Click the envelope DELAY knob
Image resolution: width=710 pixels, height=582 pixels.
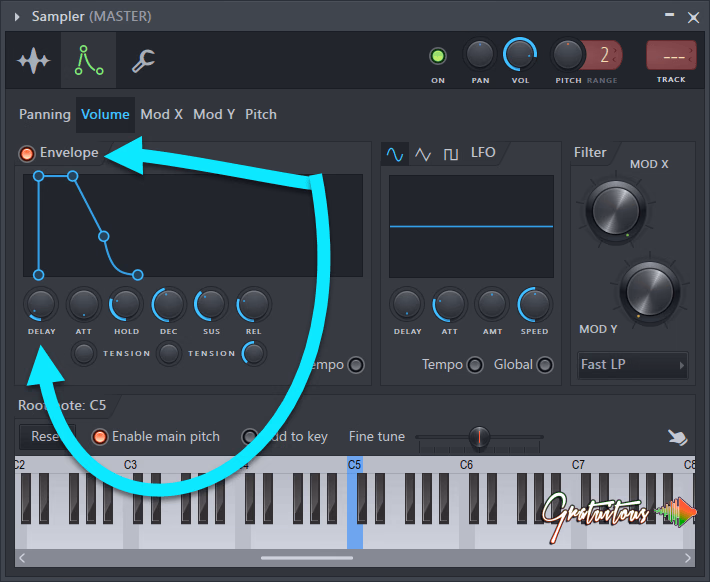coord(41,303)
